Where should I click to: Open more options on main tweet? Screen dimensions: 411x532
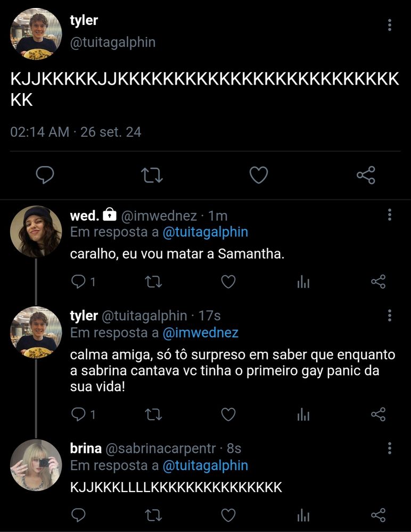pyautogui.click(x=390, y=25)
